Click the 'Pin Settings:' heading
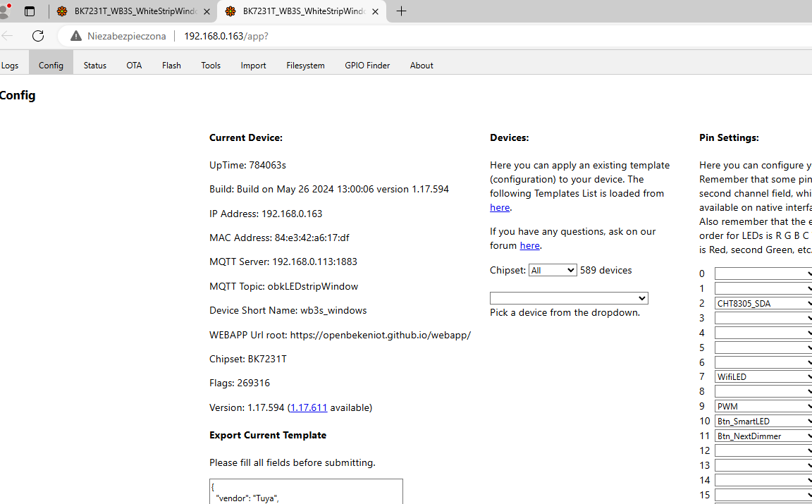The width and height of the screenshot is (812, 504). click(729, 137)
